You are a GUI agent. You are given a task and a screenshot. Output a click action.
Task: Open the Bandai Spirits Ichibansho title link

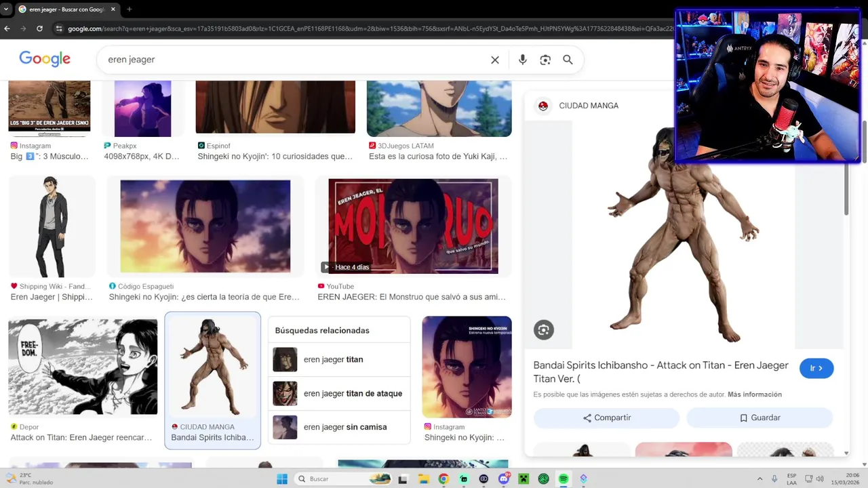coord(660,371)
